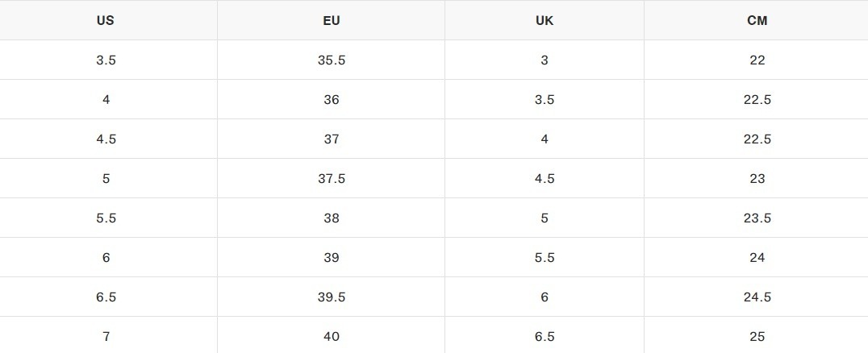Click EU size 37 in the table
The height and width of the screenshot is (353, 868).
click(332, 139)
